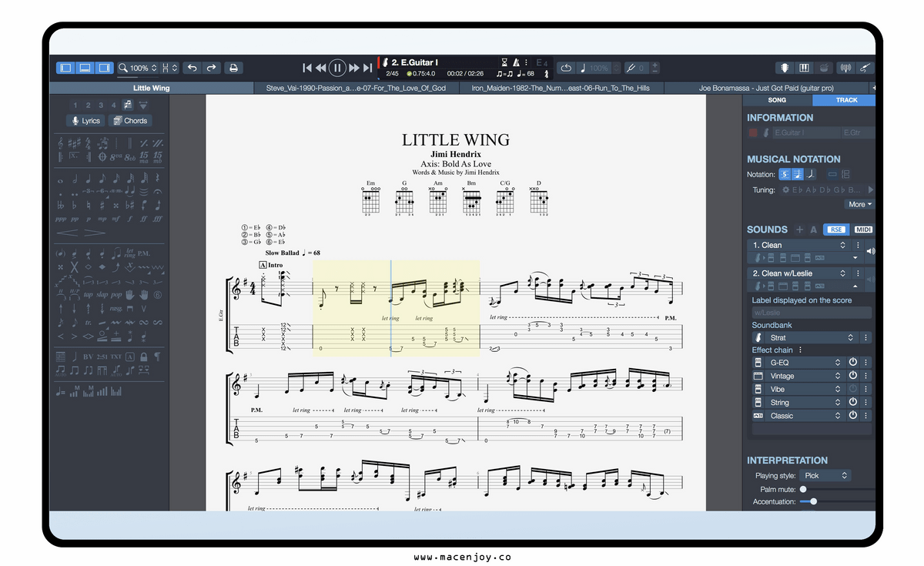Open the Joe Bonamassa Just Got Paid tab

tap(765, 88)
